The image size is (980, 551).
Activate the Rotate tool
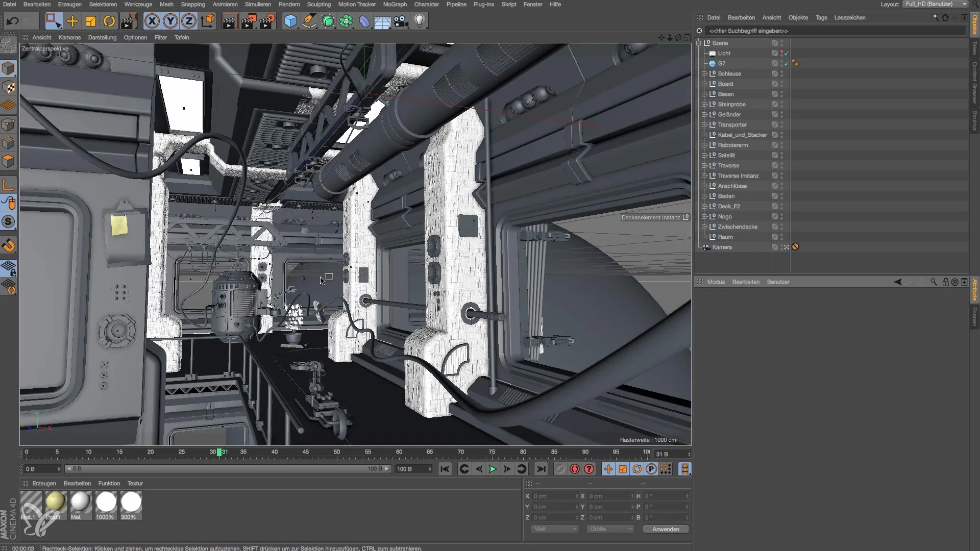point(109,21)
